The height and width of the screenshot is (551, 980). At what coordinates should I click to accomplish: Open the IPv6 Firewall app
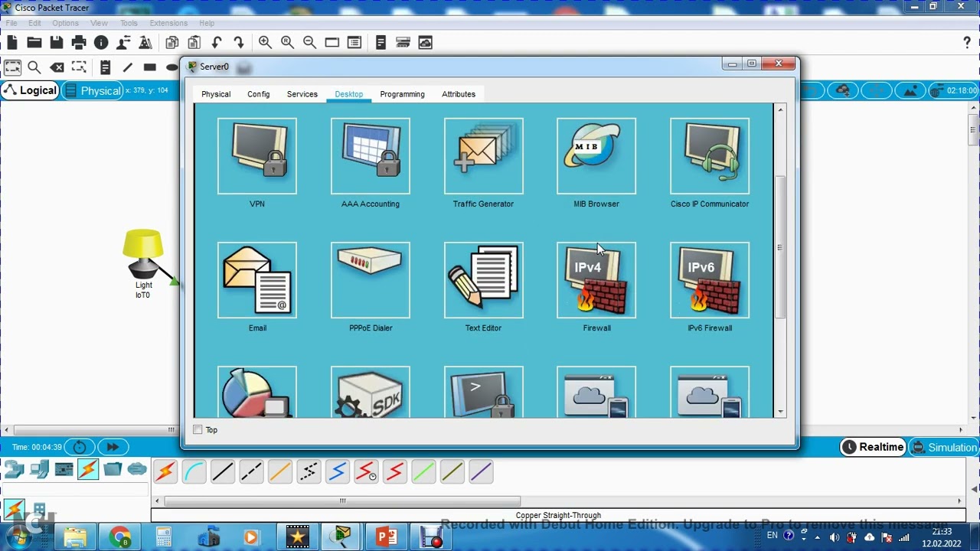[x=710, y=280]
